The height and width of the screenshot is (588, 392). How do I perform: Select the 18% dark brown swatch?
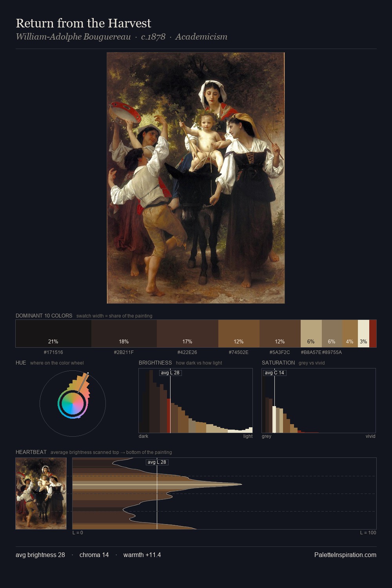[x=124, y=334]
